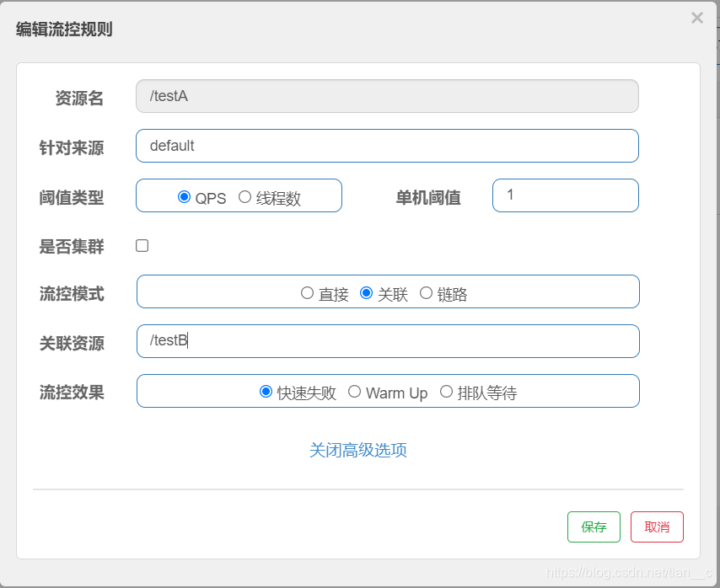Viewport: 720px width, 588px height.
Task: Click the 阈值类型 label
Action: click(72, 198)
